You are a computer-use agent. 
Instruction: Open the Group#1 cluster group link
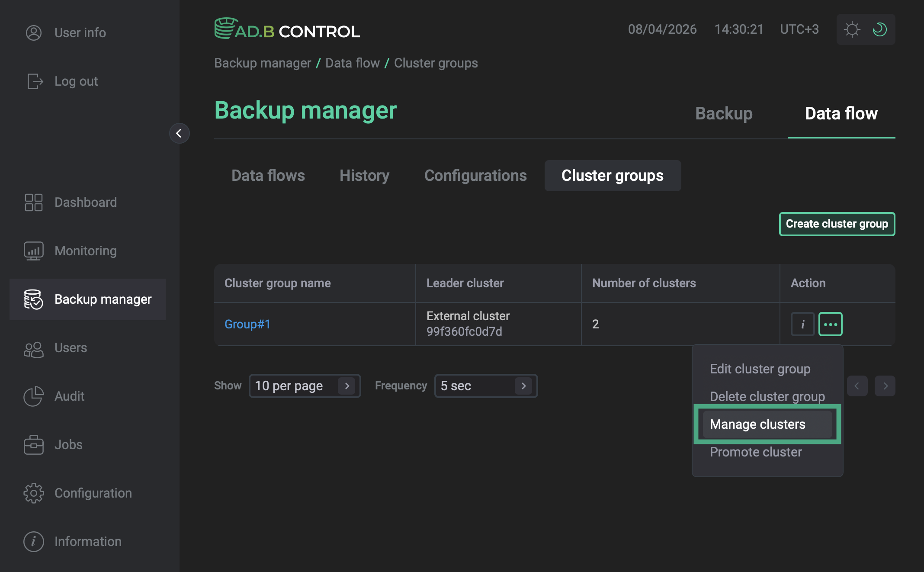(x=247, y=324)
